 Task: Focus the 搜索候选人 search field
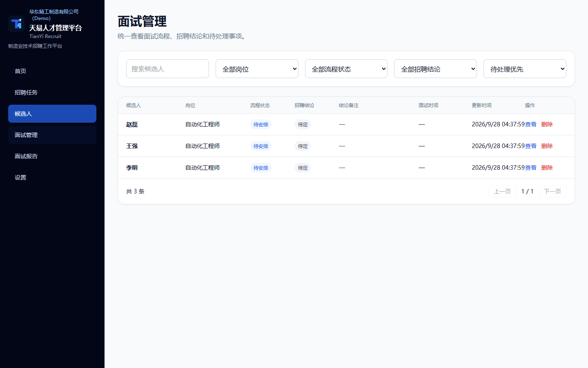[167, 69]
